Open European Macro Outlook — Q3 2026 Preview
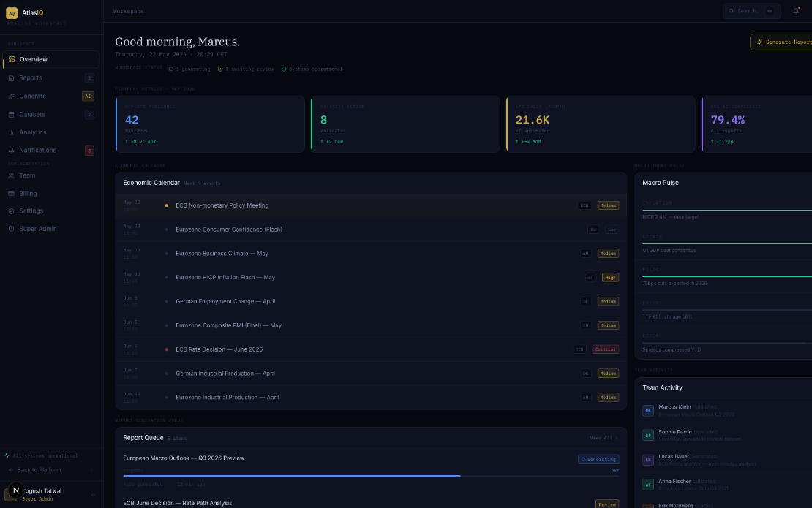 184,458
